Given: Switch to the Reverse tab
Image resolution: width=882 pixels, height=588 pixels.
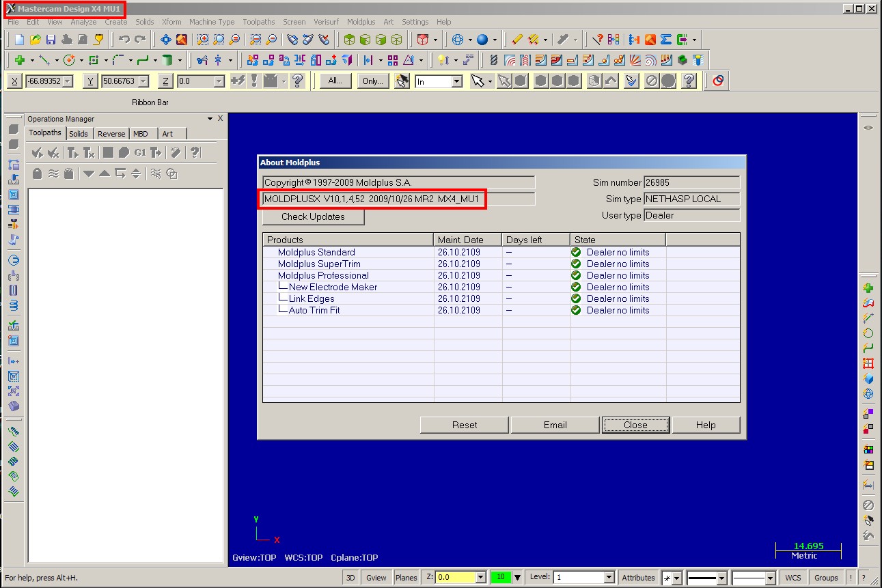Looking at the screenshot, I should click(x=111, y=134).
